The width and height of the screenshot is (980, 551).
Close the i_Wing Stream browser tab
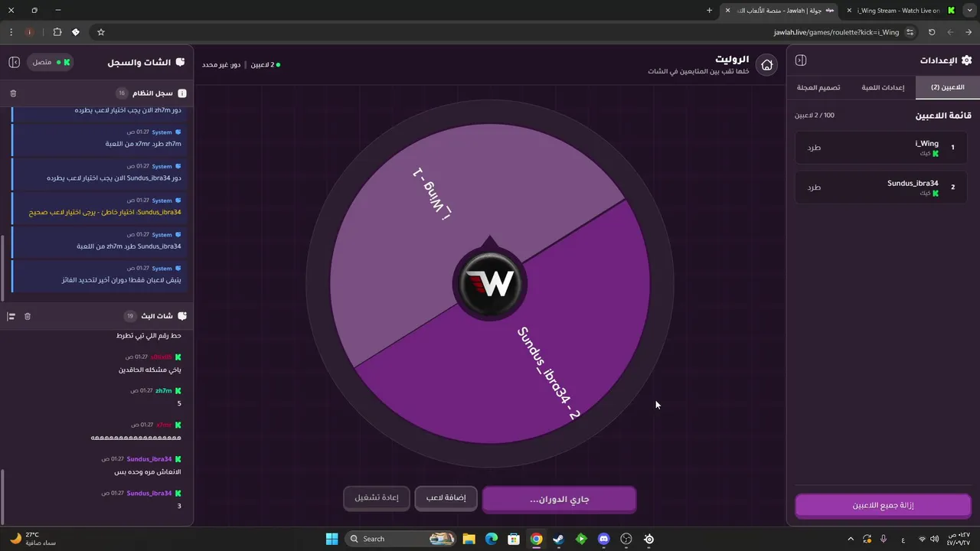pyautogui.click(x=849, y=10)
